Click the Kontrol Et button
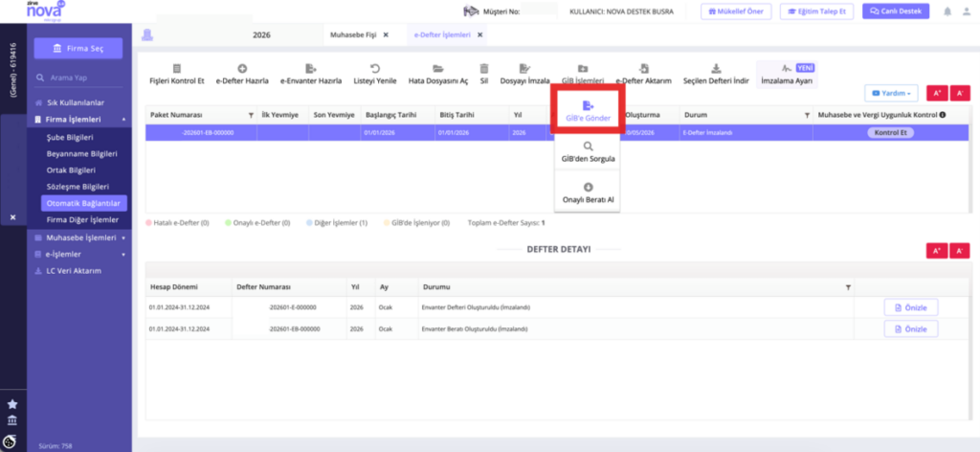Viewport: 980px width, 452px height. (x=891, y=132)
